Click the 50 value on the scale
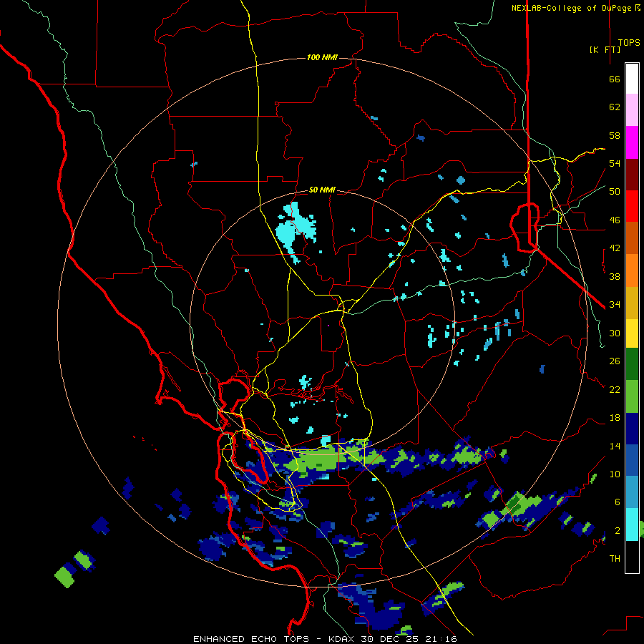 pos(615,191)
